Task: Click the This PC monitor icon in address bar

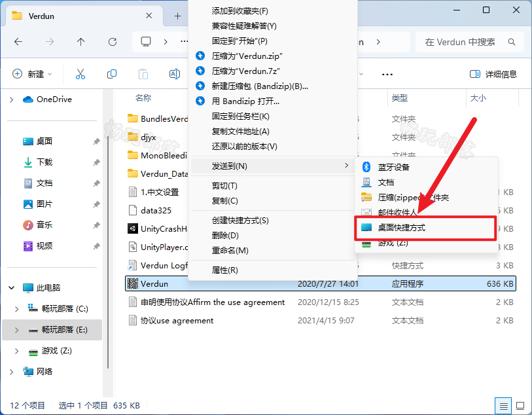Action: [x=146, y=42]
